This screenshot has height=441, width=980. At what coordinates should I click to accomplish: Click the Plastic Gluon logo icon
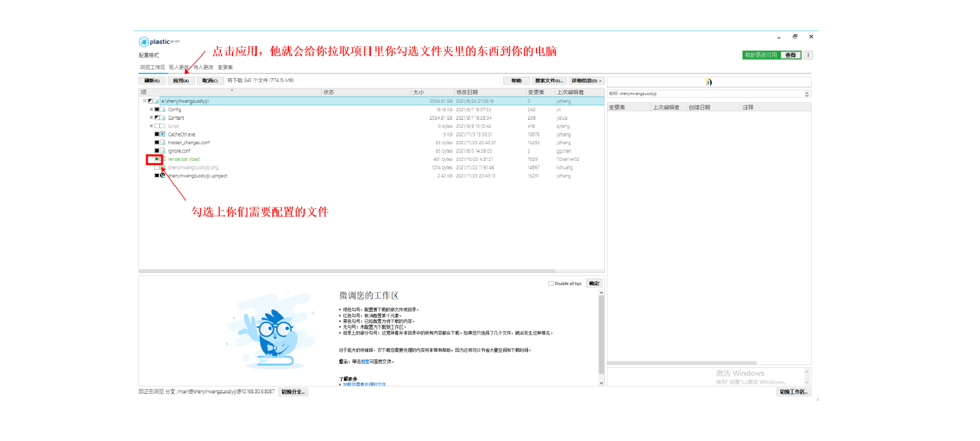pos(144,42)
